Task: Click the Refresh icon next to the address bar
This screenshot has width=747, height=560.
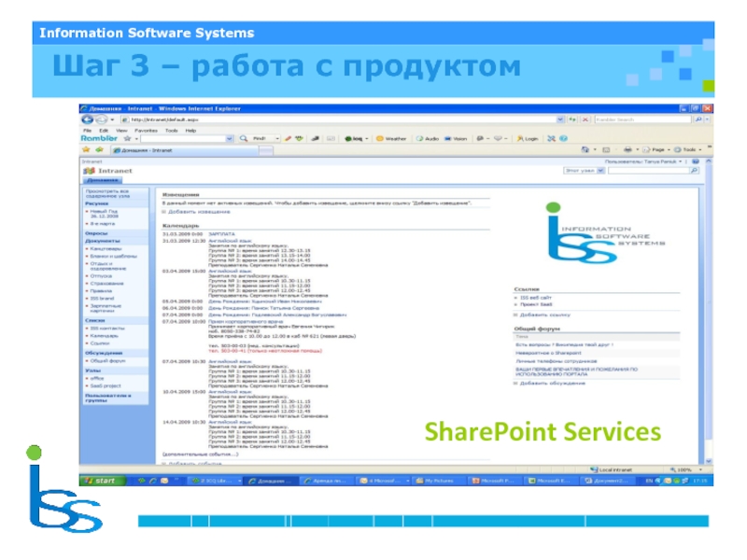Action: pyautogui.click(x=572, y=119)
